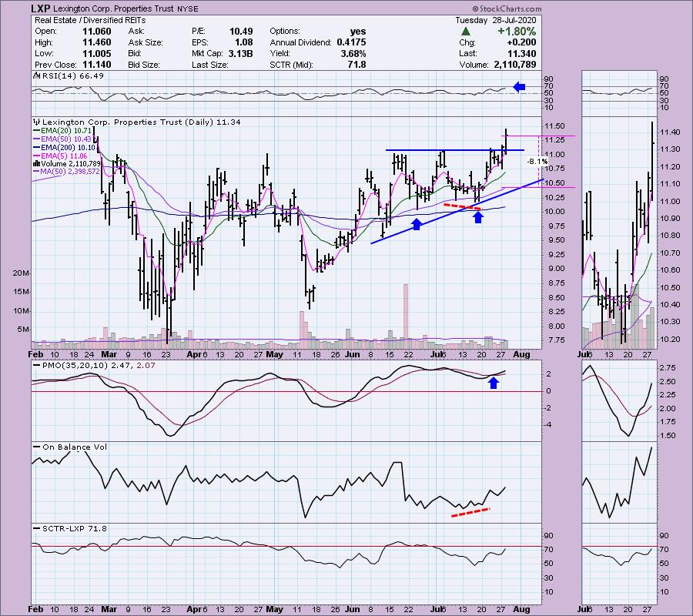The height and width of the screenshot is (616, 693).
Task: Click the Chg value +0.200
Action: [x=521, y=42]
